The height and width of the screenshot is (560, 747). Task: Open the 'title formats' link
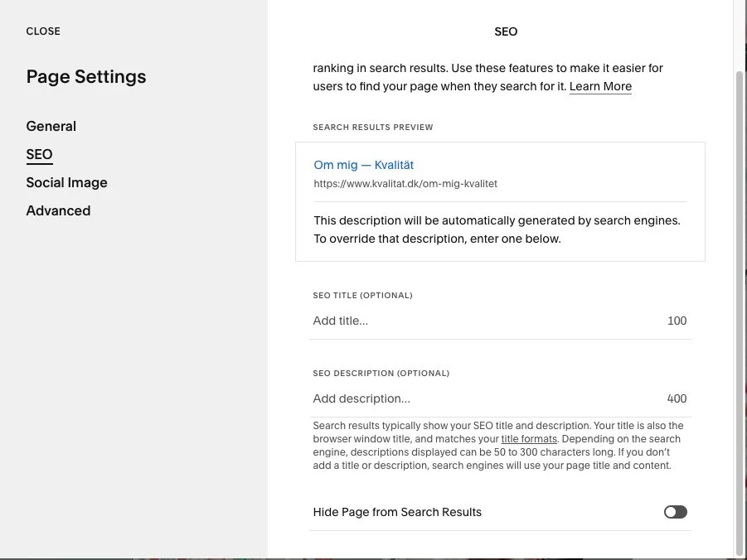point(529,439)
